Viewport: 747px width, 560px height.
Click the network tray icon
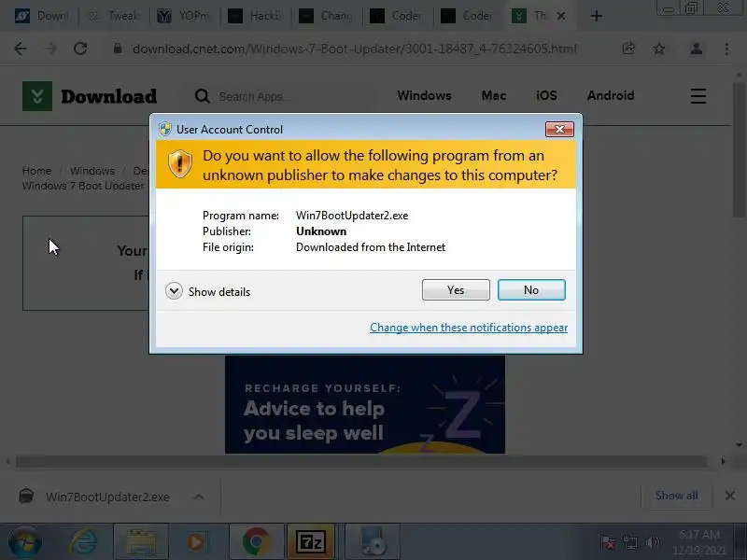pos(630,542)
